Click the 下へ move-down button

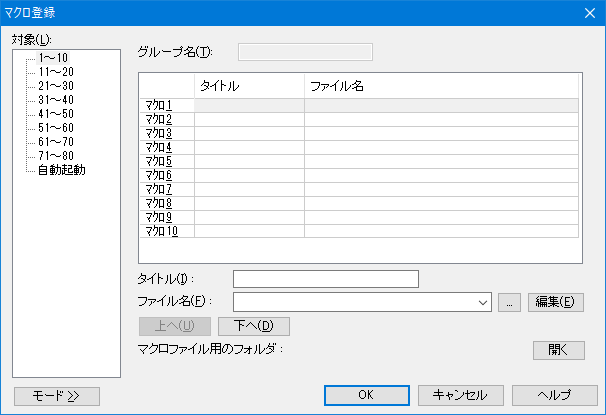[x=253, y=325]
